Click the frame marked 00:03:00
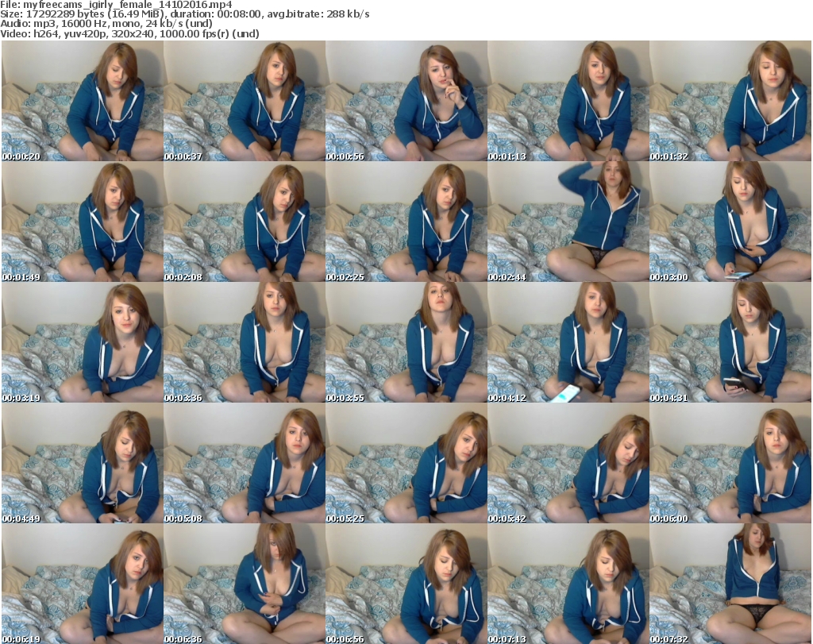This screenshot has height=644, width=813. coord(730,222)
